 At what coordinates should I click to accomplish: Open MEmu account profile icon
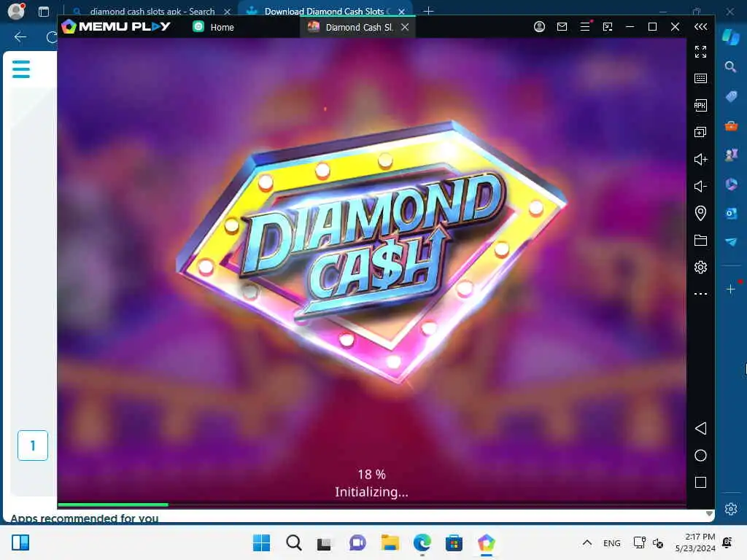click(539, 27)
